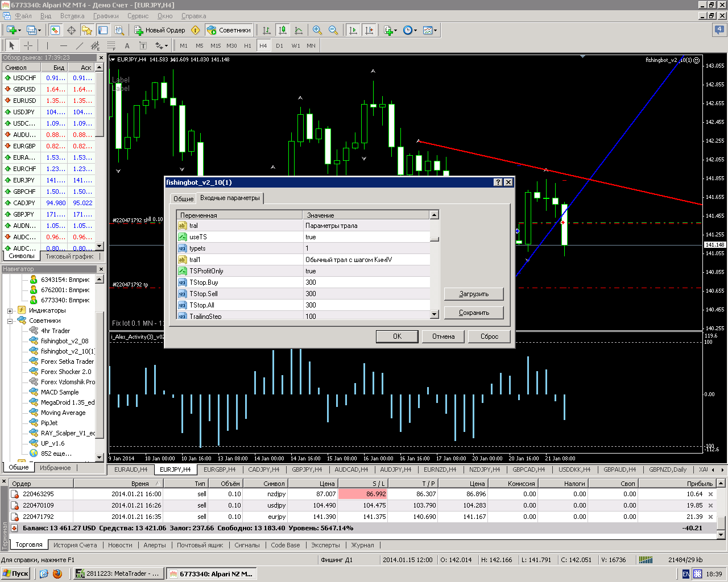The height and width of the screenshot is (582, 728).
Task: Switch timeframe to W1
Action: click(x=296, y=45)
